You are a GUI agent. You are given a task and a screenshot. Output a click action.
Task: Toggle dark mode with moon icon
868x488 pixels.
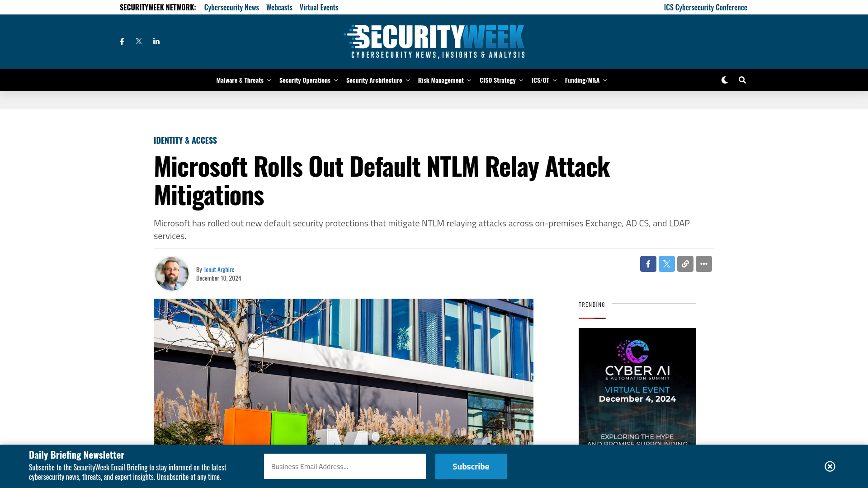pyautogui.click(x=724, y=79)
